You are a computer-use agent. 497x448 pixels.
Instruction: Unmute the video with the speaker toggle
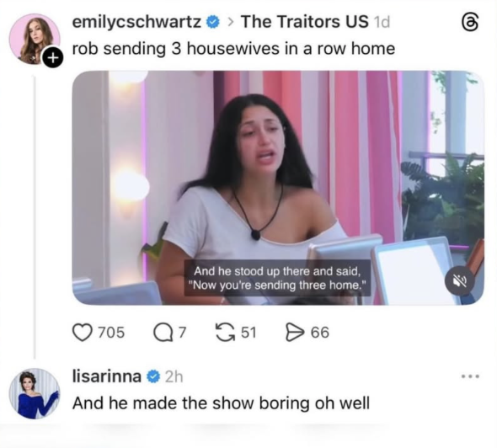(460, 280)
